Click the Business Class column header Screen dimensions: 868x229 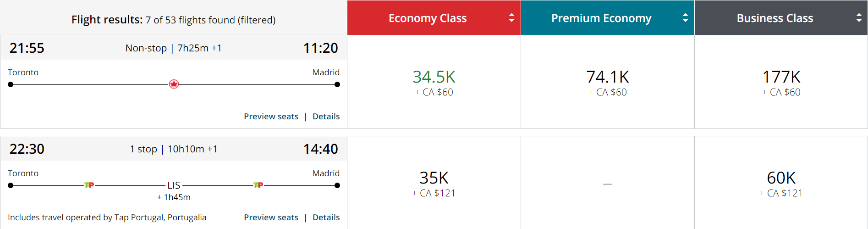click(x=775, y=18)
